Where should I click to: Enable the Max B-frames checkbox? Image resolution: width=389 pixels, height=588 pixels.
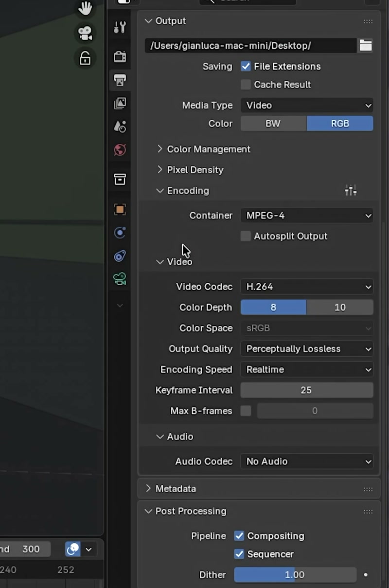click(246, 411)
